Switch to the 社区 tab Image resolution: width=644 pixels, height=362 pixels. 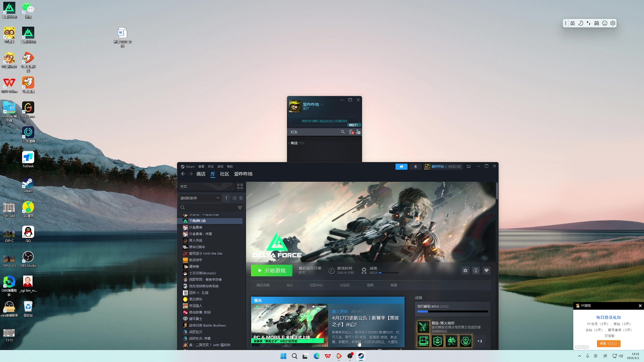click(x=224, y=174)
